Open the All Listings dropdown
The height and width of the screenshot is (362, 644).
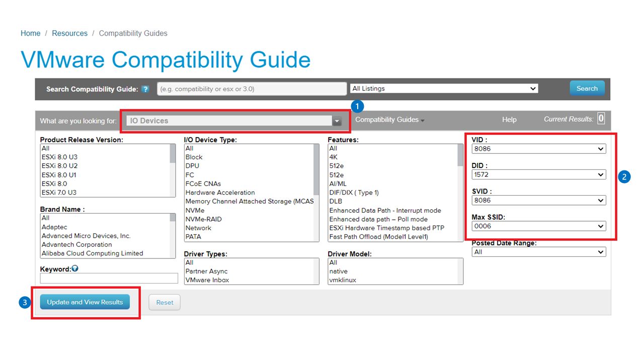533,88
